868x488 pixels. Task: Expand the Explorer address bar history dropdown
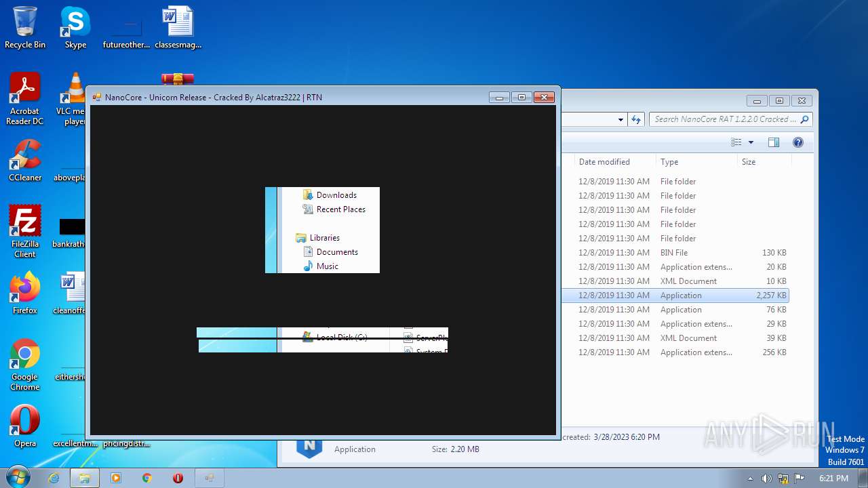point(620,119)
